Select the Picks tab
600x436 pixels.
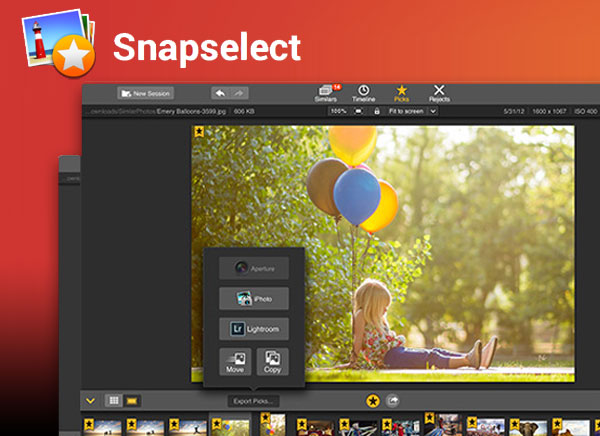click(401, 93)
